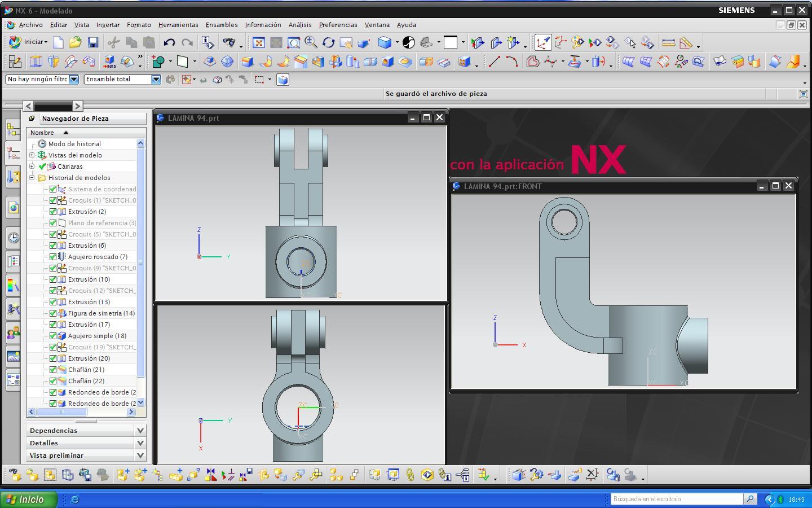Click the Windows Inicio start button
The height and width of the screenshot is (508, 812).
point(29,499)
